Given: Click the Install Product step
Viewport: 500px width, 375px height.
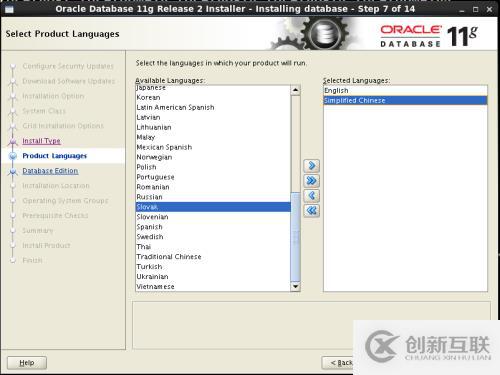Looking at the screenshot, I should pos(46,246).
